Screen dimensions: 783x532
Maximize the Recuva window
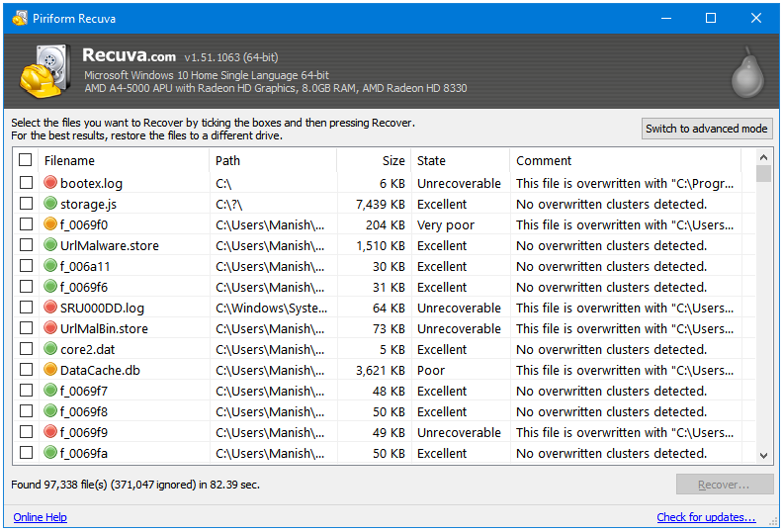click(711, 19)
